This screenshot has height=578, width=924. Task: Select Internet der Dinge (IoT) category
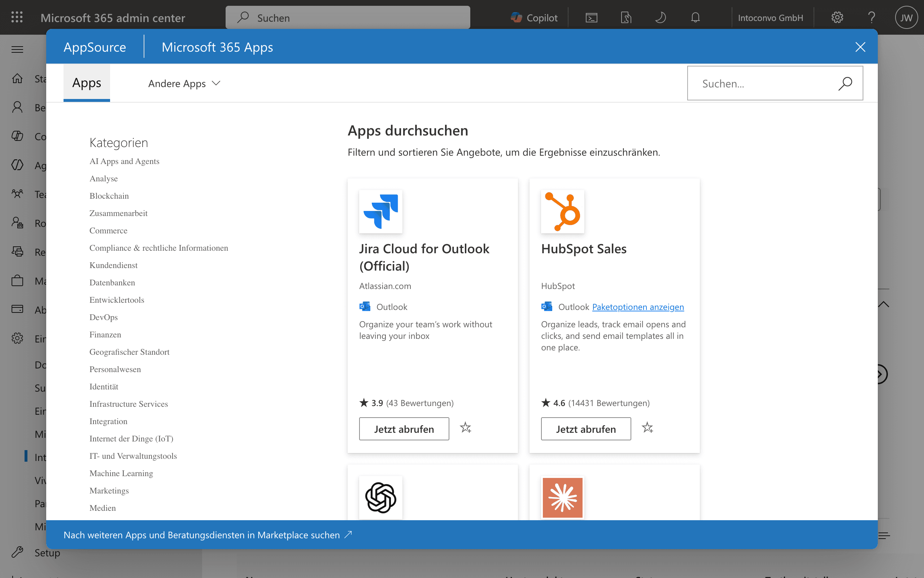click(x=131, y=439)
